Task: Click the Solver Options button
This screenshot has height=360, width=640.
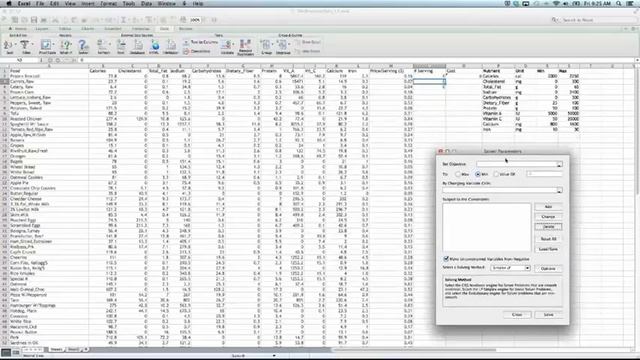Action: pyautogui.click(x=548, y=269)
